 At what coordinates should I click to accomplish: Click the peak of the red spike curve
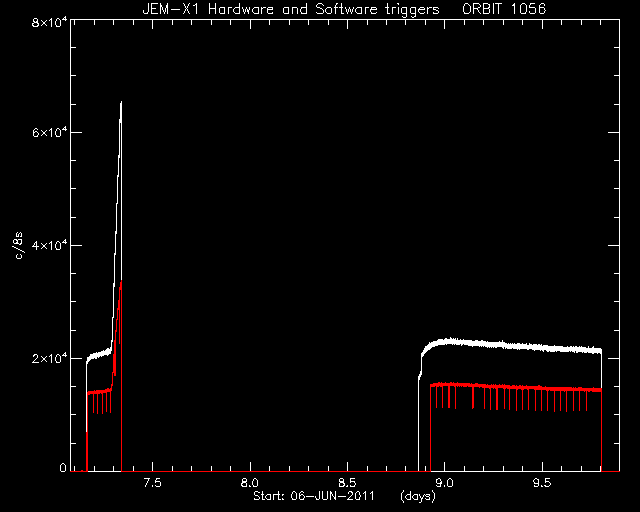(121, 281)
